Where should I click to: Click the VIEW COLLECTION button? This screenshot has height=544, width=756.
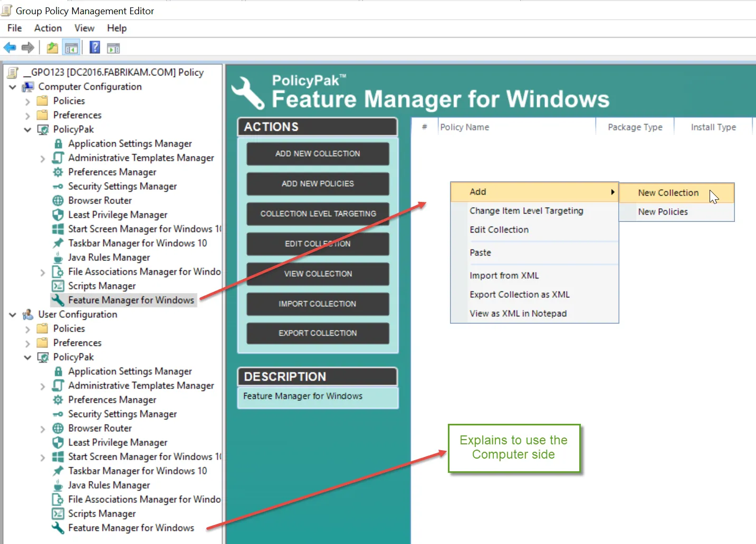coord(318,274)
